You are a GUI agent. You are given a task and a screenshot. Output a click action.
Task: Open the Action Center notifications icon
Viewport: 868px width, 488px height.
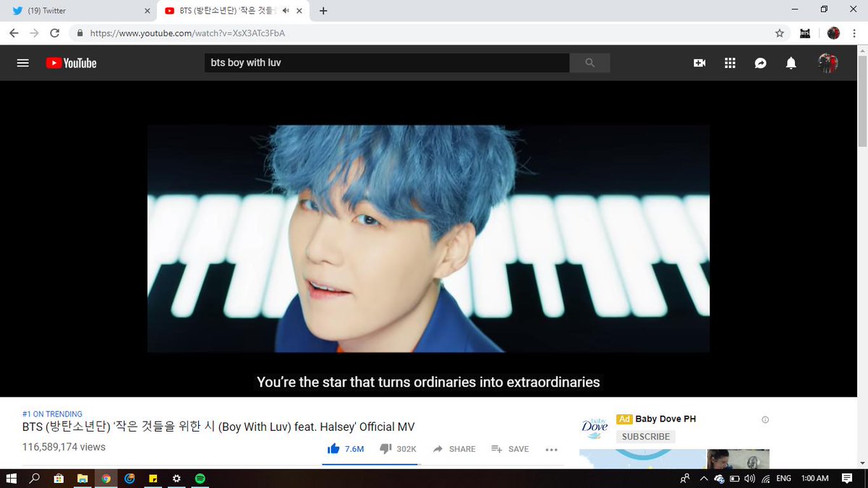pos(847,479)
